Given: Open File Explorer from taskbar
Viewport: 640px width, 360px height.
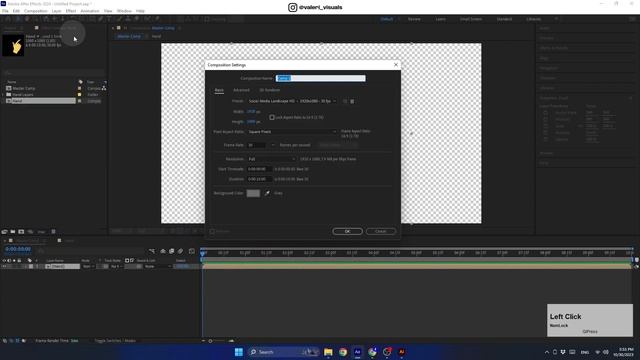Looking at the screenshot, I should click(328, 352).
